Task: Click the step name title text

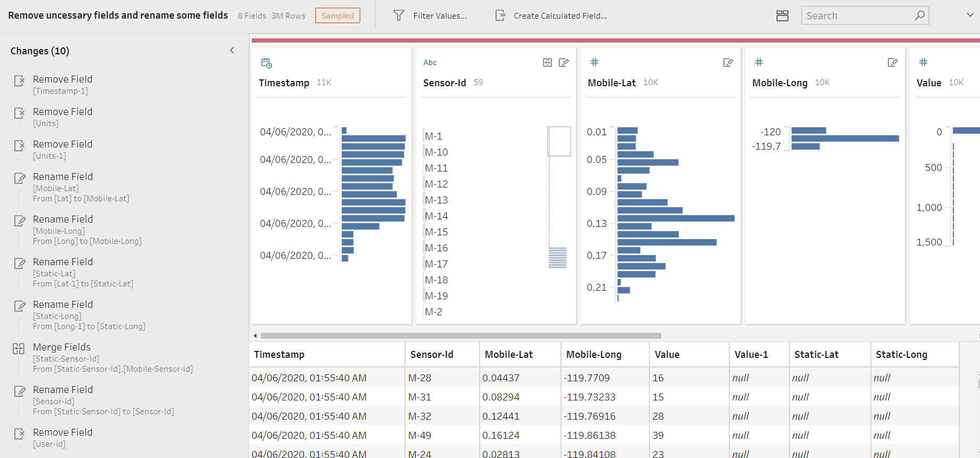Action: tap(118, 15)
